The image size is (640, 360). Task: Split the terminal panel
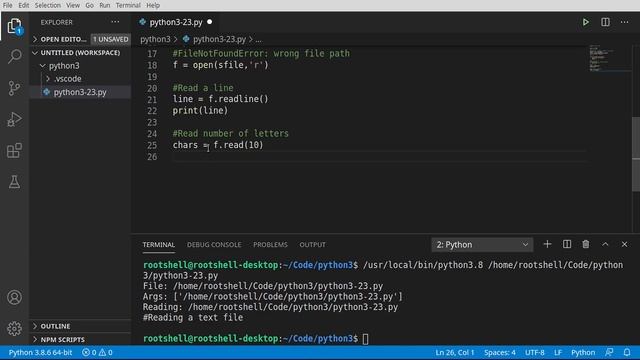point(567,244)
